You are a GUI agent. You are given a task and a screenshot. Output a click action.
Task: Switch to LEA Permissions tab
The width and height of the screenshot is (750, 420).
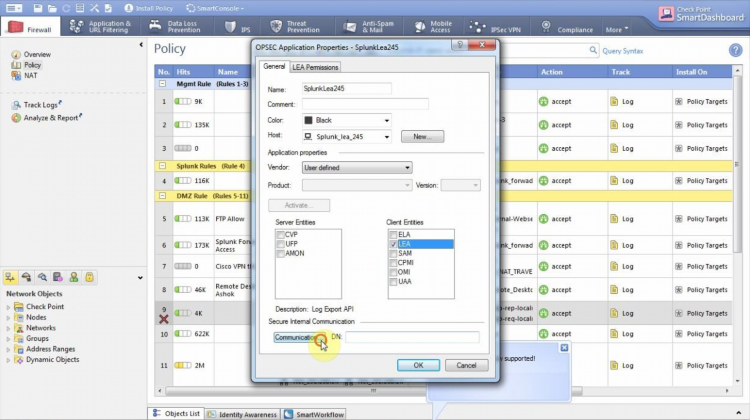[315, 67]
